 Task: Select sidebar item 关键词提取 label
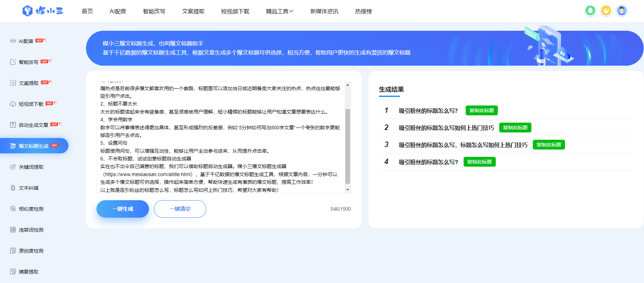coord(31,167)
